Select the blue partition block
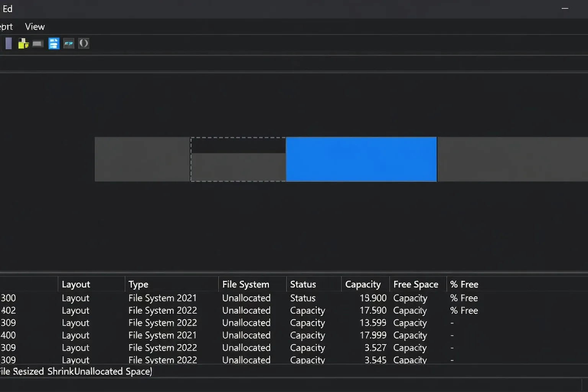Viewport: 588px width, 392px height. pyautogui.click(x=361, y=159)
